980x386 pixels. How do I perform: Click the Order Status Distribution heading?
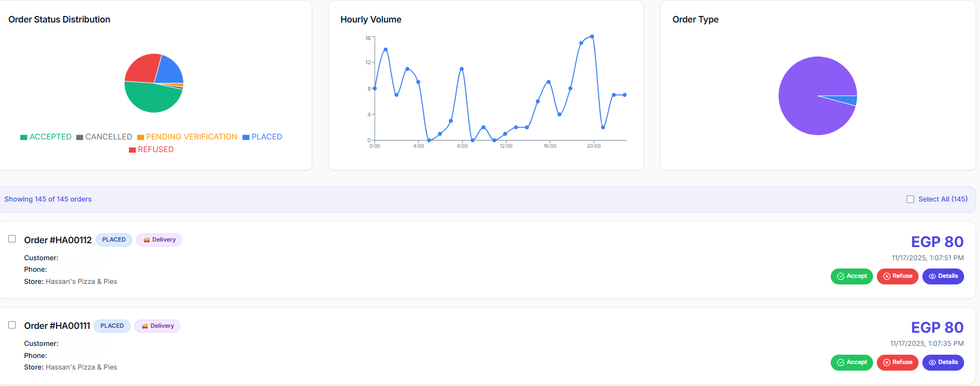(59, 19)
